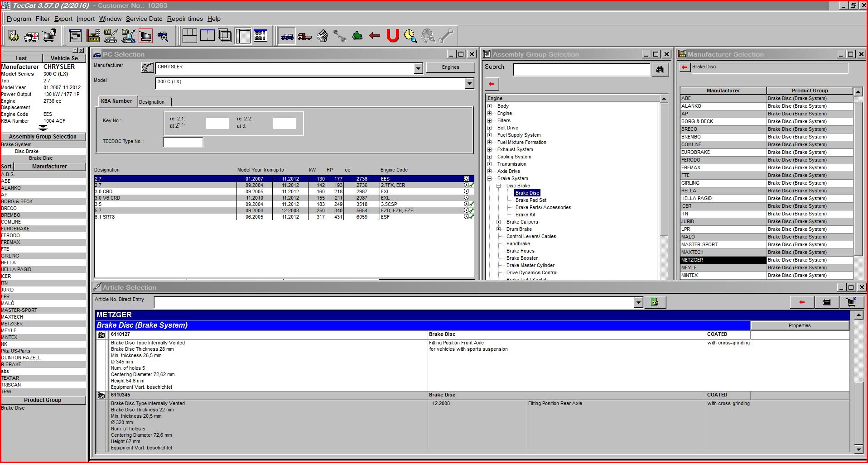The height and width of the screenshot is (463, 868).
Task: Choose the passenger car vehicle type icon
Action: click(287, 36)
